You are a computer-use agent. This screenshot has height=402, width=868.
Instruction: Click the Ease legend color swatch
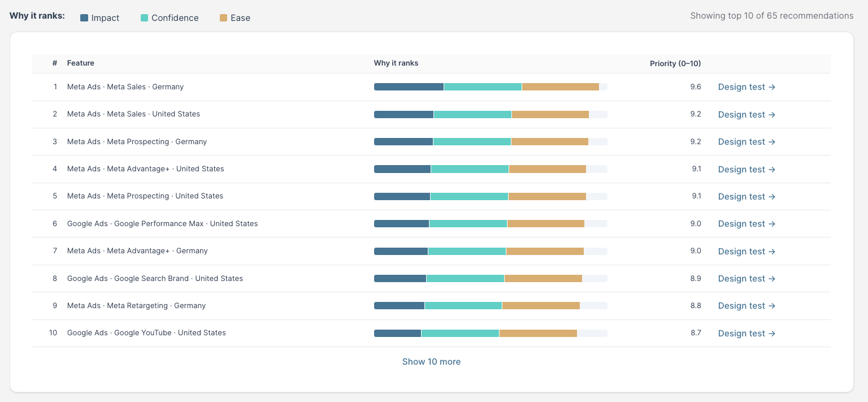click(x=223, y=18)
